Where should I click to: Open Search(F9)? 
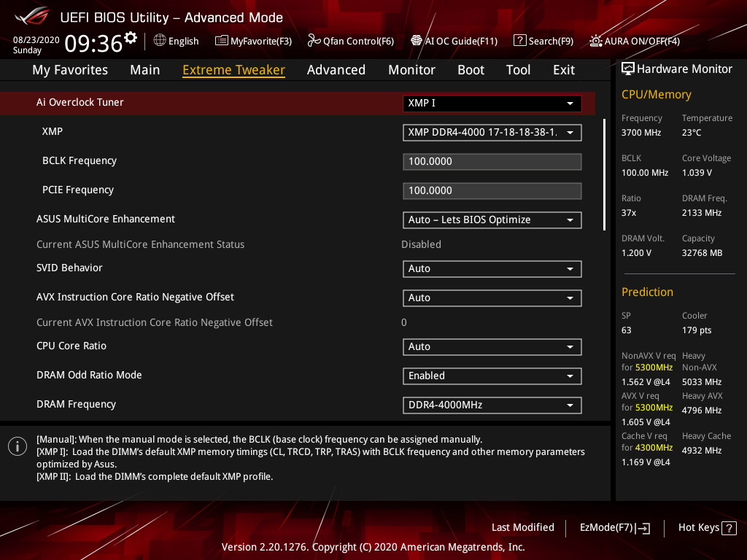tap(551, 41)
